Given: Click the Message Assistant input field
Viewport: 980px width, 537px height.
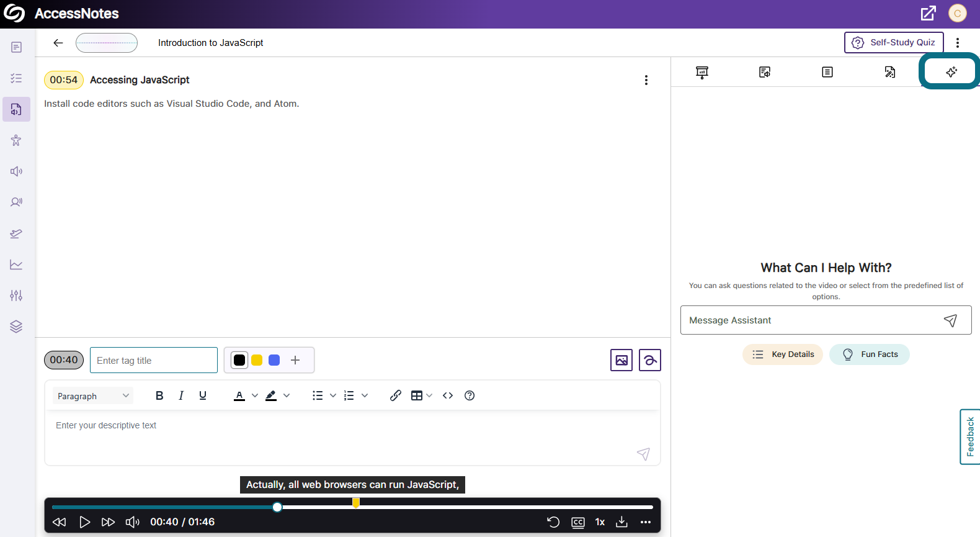Looking at the screenshot, I should [x=826, y=320].
